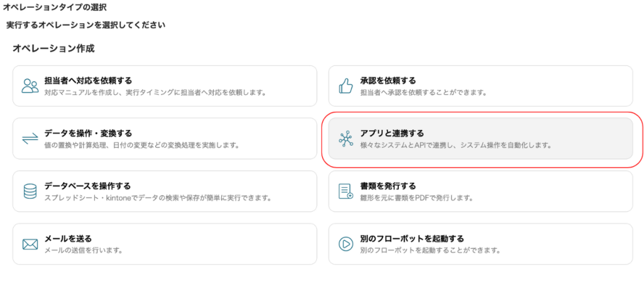The width and height of the screenshot is (644, 291).
Task: Click the network node icon for アプリと連携する
Action: [x=346, y=139]
